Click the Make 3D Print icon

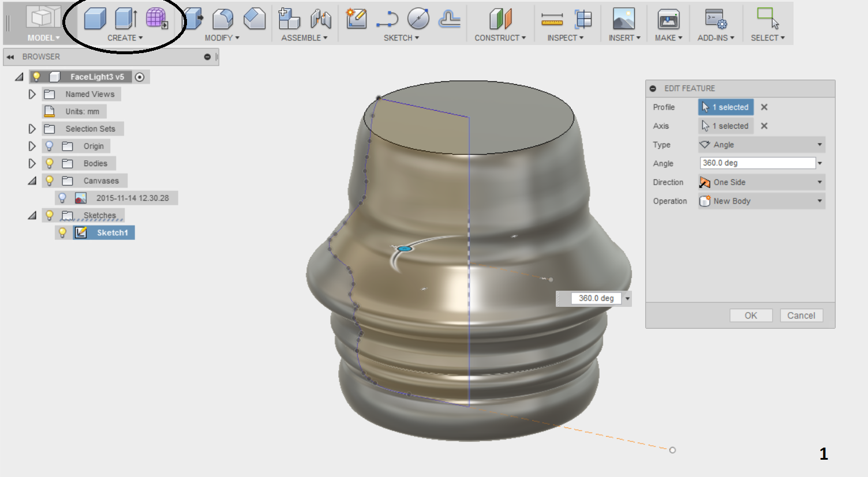[668, 19]
